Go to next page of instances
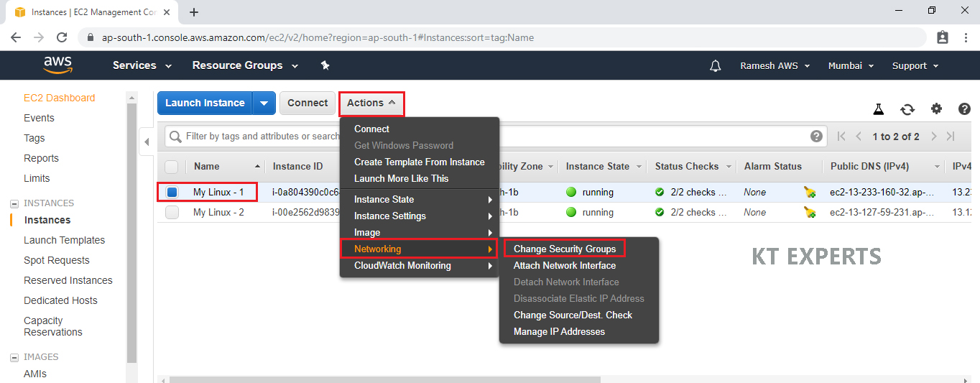980x383 pixels. click(x=933, y=137)
